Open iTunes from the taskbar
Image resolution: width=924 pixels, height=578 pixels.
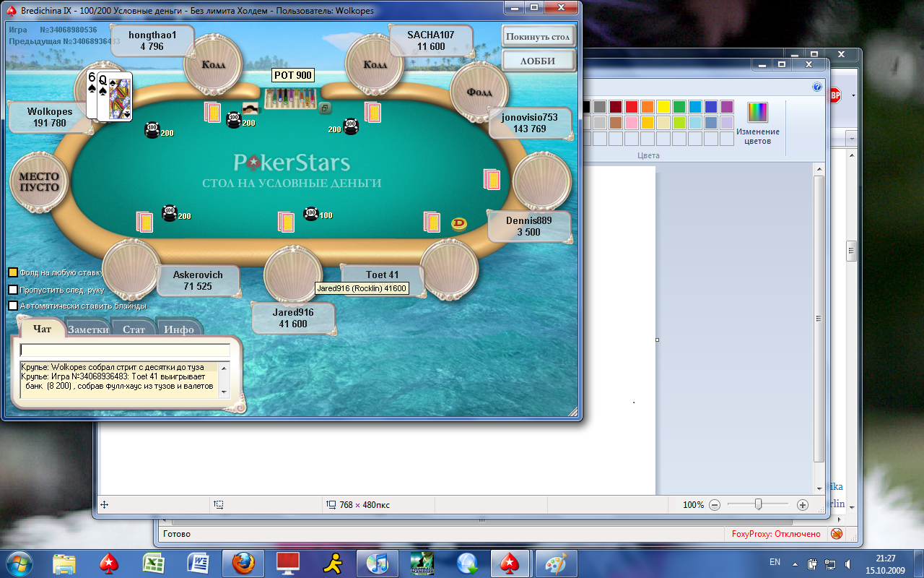378,563
